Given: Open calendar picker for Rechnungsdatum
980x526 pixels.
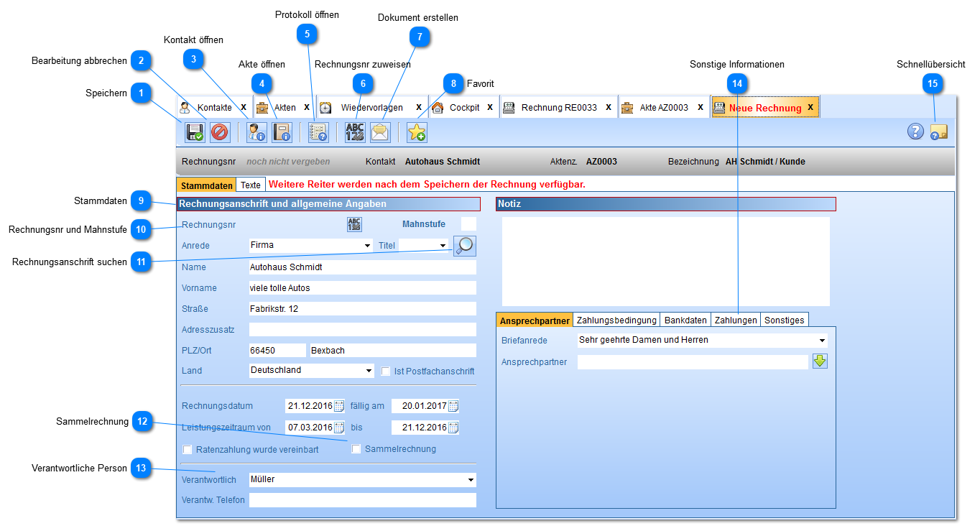Looking at the screenshot, I should pos(340,406).
